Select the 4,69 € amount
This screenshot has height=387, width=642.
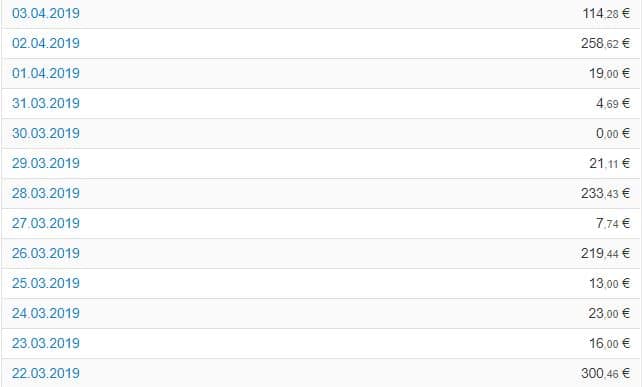click(613, 103)
